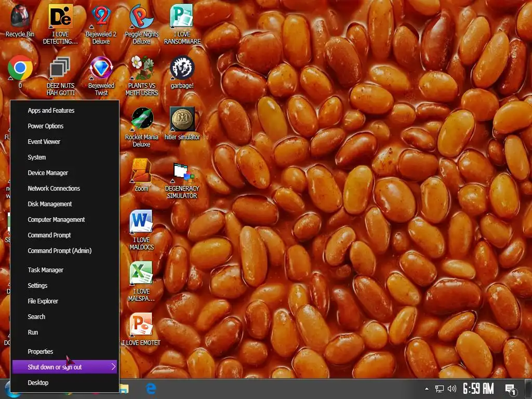This screenshot has width=532, height=399.
Task: Open the Action Center notification icon
Action: [x=510, y=389]
